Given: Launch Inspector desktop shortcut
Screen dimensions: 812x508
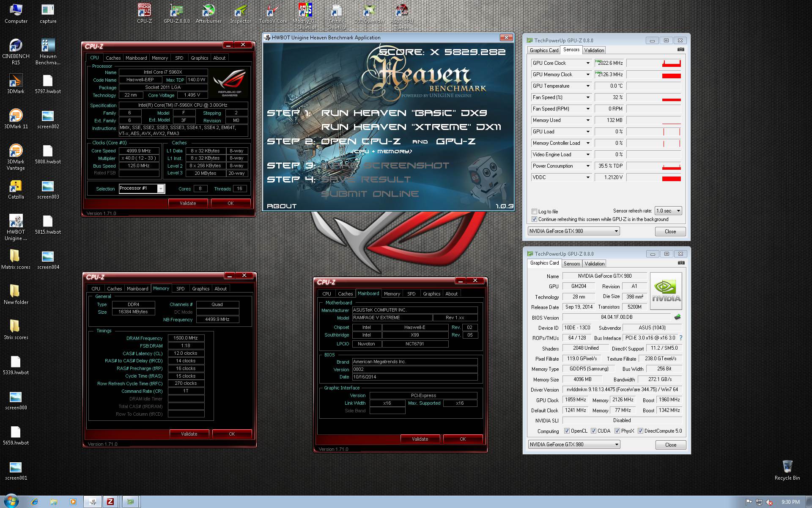Looking at the screenshot, I should (x=241, y=13).
